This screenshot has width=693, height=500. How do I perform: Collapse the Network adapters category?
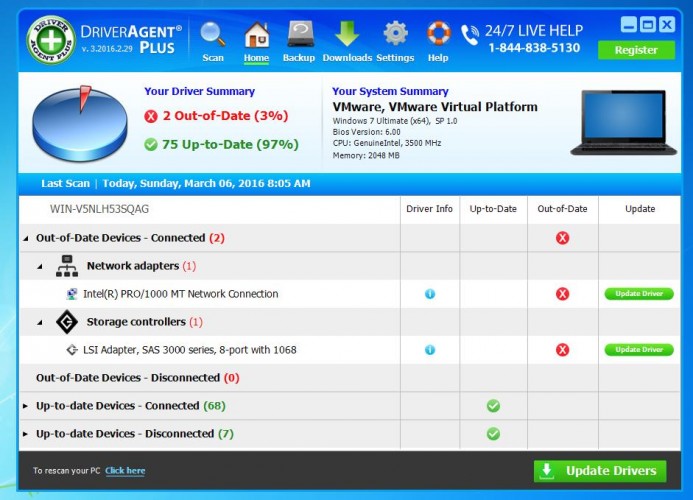tap(40, 266)
